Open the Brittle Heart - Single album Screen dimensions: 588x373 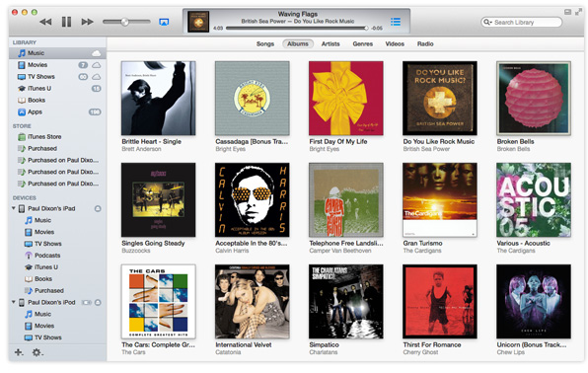pyautogui.click(x=158, y=98)
